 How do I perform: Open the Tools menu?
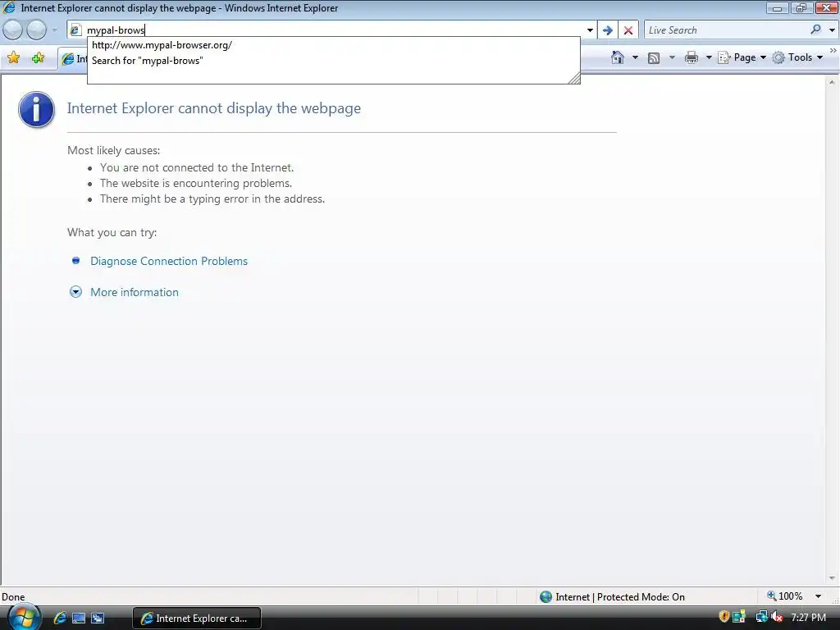[797, 57]
